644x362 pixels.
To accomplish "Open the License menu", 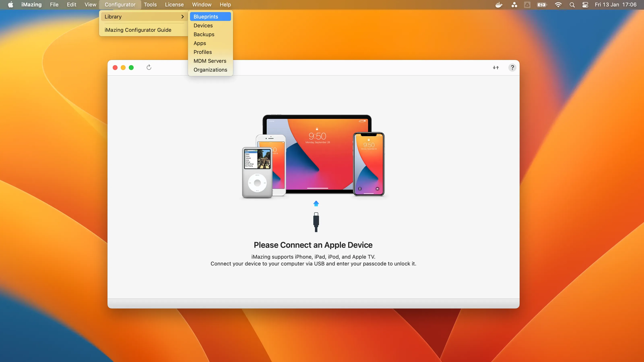I will tap(174, 5).
